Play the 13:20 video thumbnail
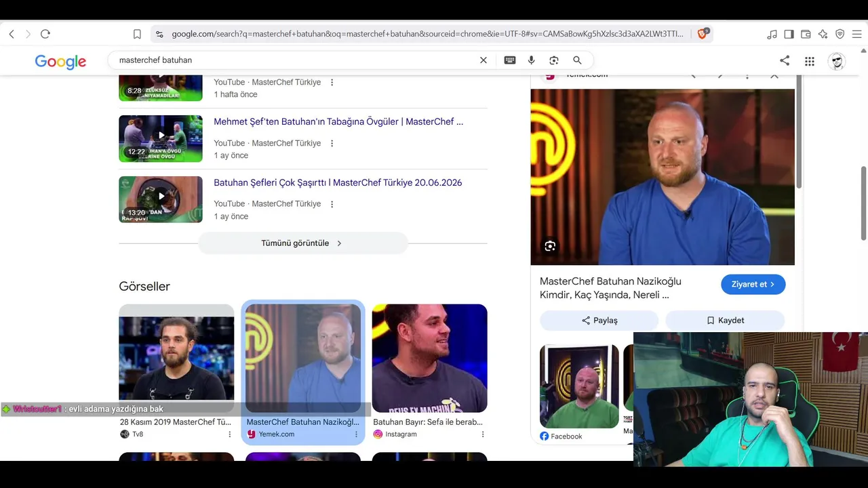Viewport: 868px width, 488px height. tap(161, 199)
